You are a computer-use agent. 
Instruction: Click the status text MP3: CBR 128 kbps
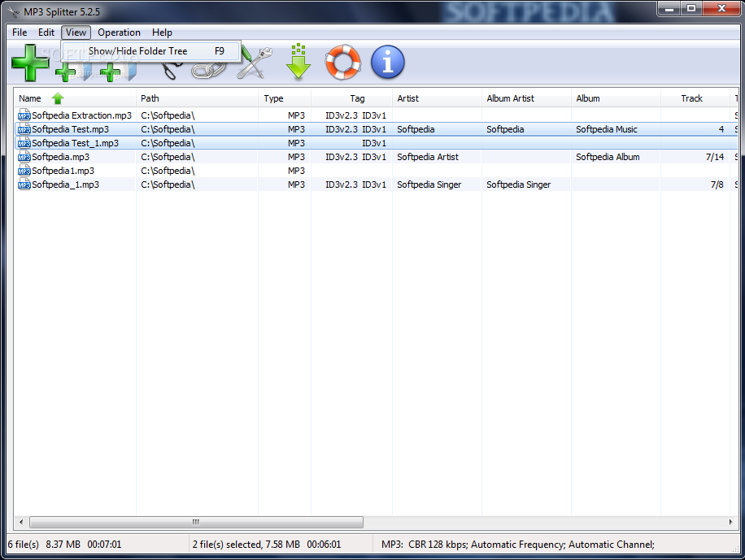[x=425, y=545]
